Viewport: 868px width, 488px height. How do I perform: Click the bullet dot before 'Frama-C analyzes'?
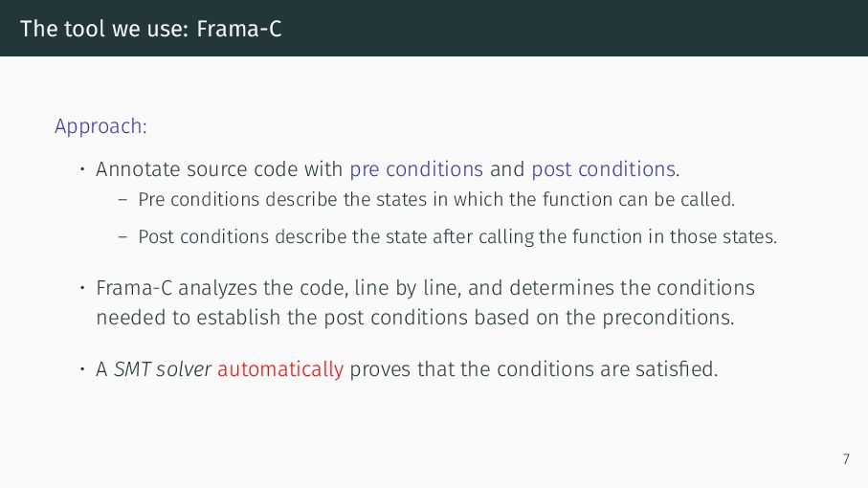pos(82,288)
